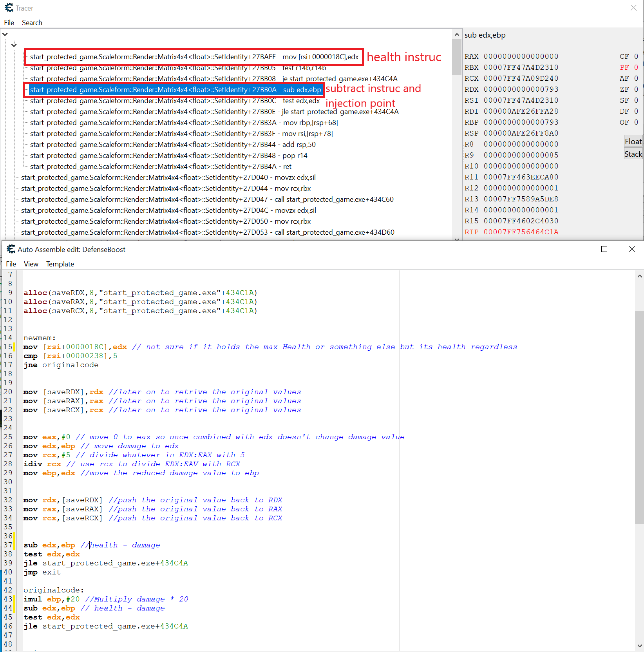Collapse the nested trace tree node
This screenshot has height=652, width=644.
tap(14, 45)
